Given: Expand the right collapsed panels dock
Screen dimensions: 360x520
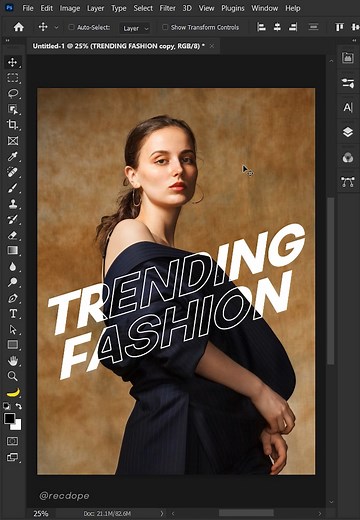Looking at the screenshot, I should [x=354, y=40].
